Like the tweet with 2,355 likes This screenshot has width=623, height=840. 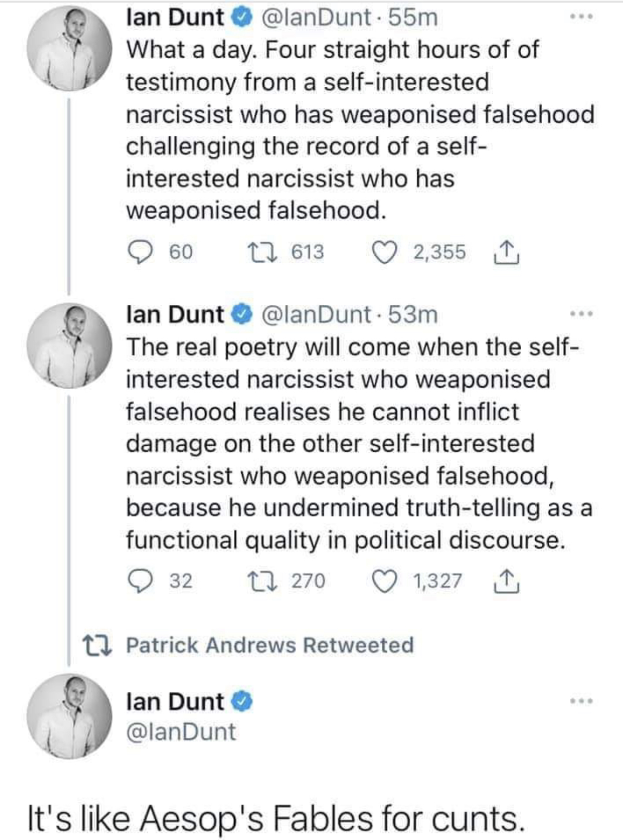(385, 252)
